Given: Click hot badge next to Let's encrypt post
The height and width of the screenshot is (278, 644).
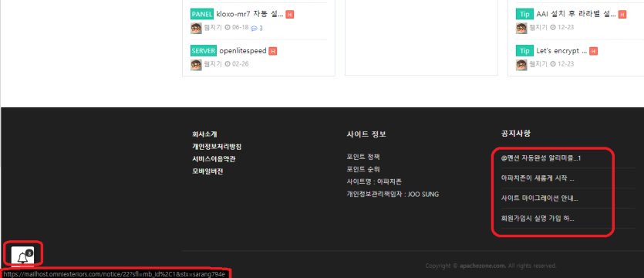Looking at the screenshot, I should [x=593, y=52].
